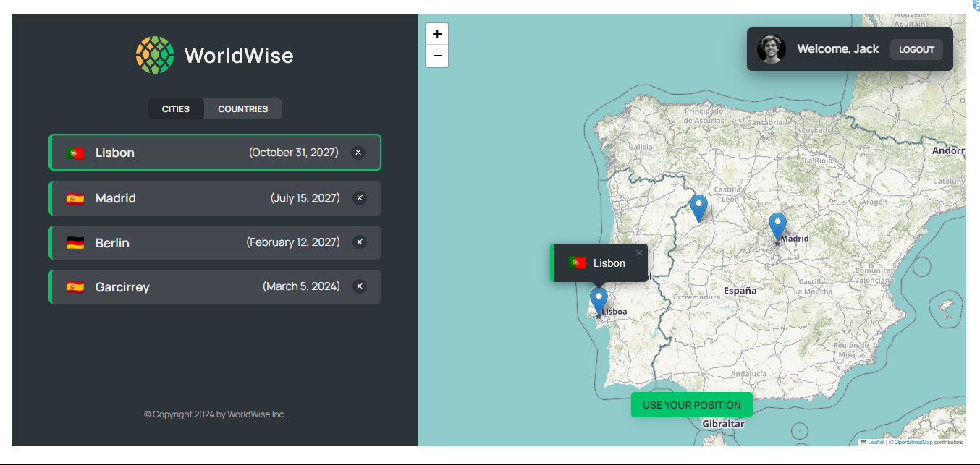Click the Gibraltar label on the map
The width and height of the screenshot is (980, 465).
click(724, 424)
